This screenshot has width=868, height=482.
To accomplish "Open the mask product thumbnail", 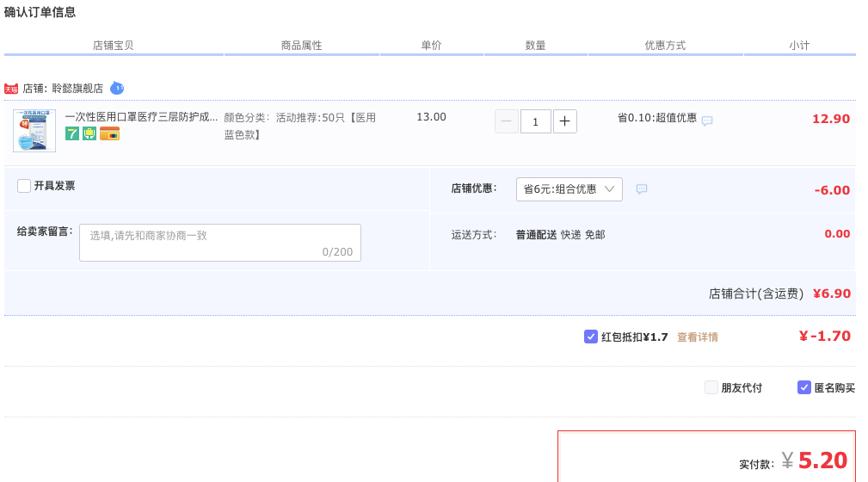I will (34, 131).
